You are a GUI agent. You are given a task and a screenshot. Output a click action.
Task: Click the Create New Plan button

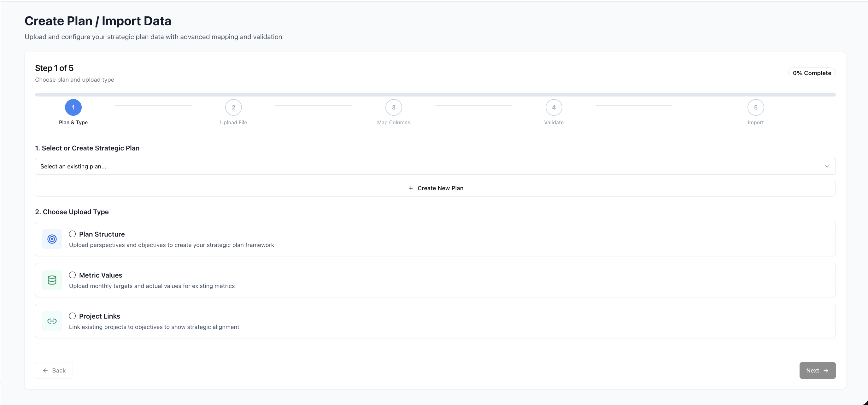pyautogui.click(x=435, y=188)
